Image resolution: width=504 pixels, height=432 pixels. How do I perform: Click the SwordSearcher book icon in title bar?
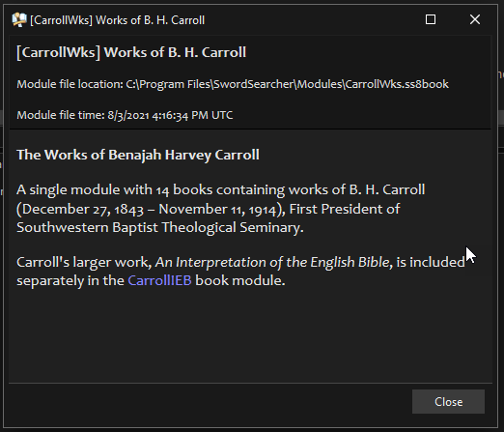(19, 20)
